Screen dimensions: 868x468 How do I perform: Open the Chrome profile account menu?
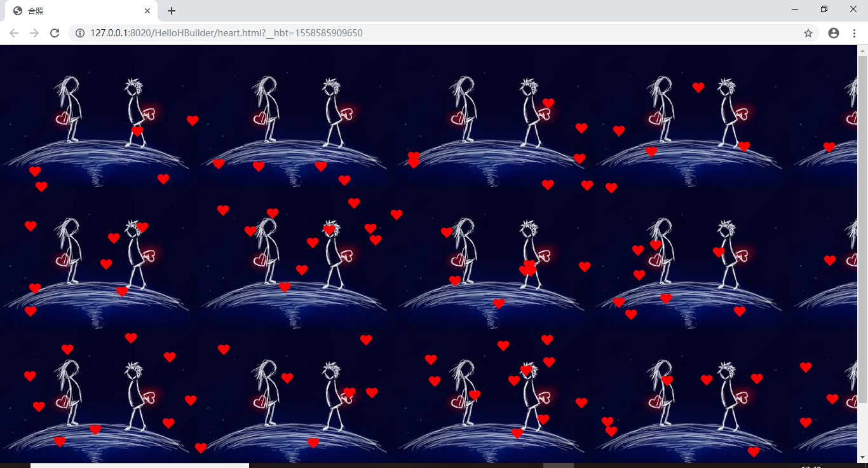pos(834,33)
